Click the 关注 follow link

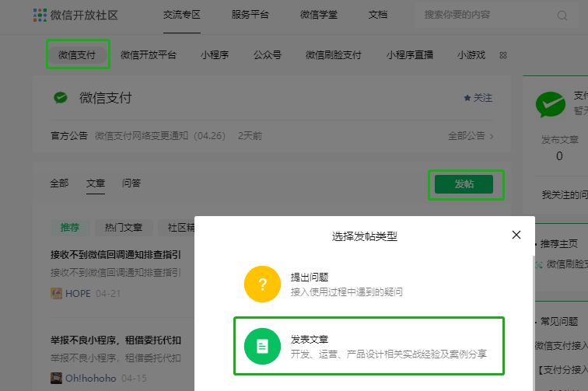[483, 98]
